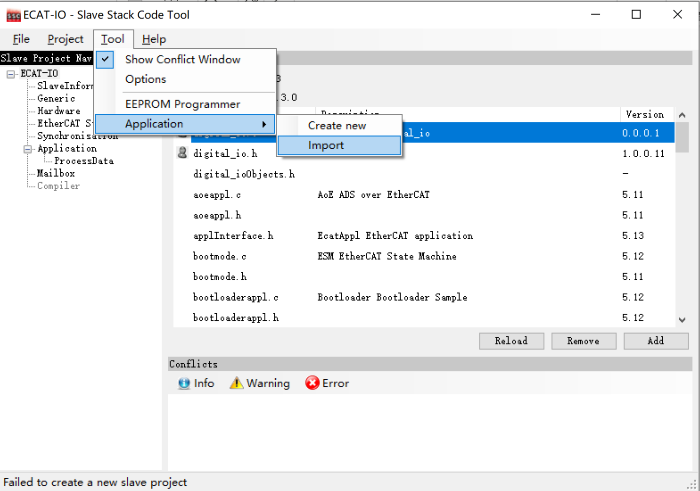Select the ProcessData tree item
The height and width of the screenshot is (491, 700).
tap(83, 160)
